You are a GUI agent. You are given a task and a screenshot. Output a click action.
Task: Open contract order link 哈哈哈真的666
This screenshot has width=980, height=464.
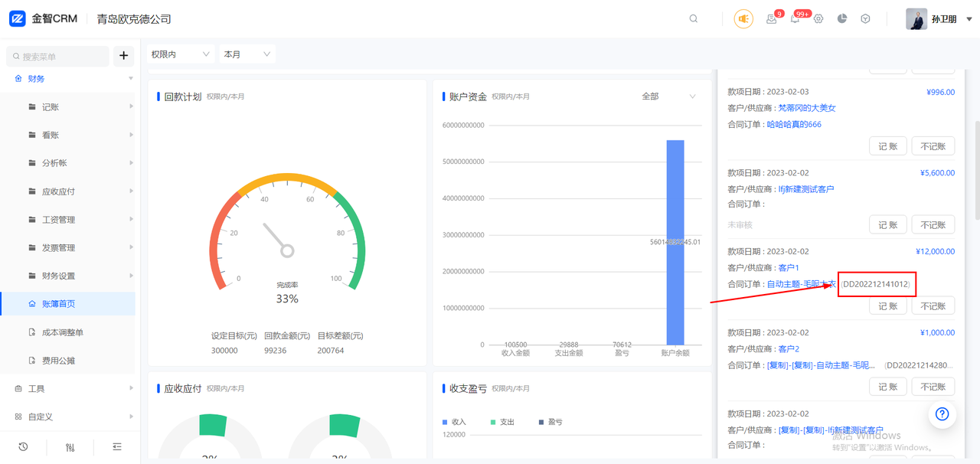(x=794, y=125)
